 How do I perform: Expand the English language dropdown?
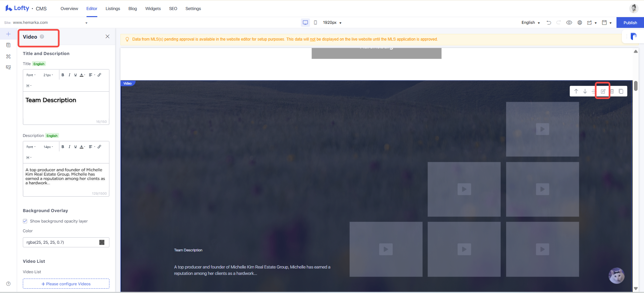(531, 22)
